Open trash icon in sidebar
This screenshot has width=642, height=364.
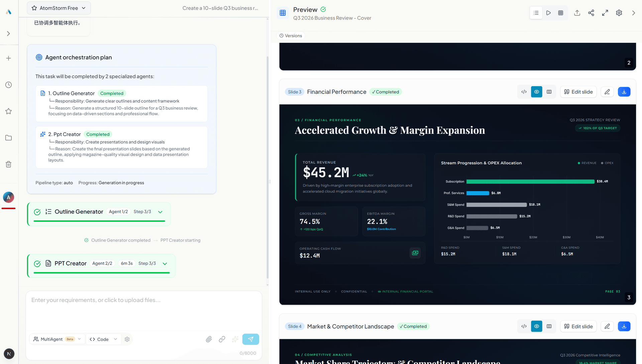[x=9, y=164]
